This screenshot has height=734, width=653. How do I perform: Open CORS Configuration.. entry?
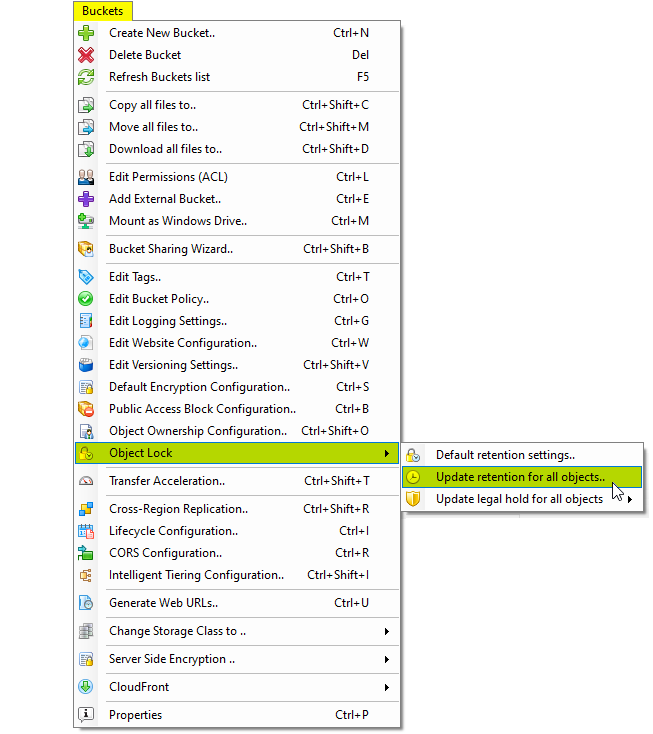(x=237, y=553)
